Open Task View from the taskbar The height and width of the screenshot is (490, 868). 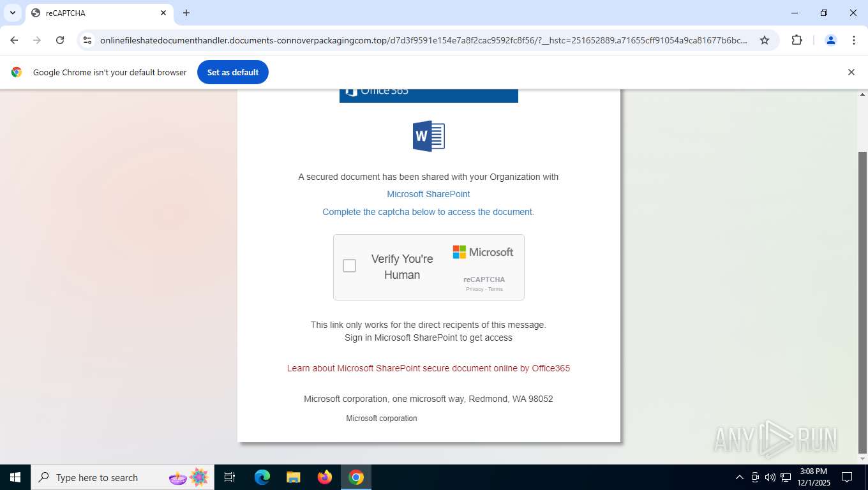(x=230, y=477)
